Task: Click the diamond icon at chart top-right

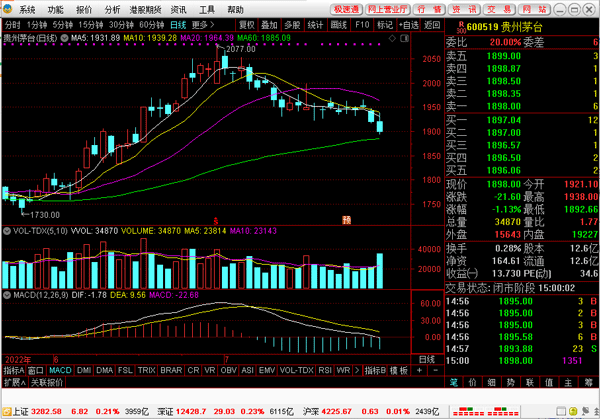Action: tap(392, 38)
